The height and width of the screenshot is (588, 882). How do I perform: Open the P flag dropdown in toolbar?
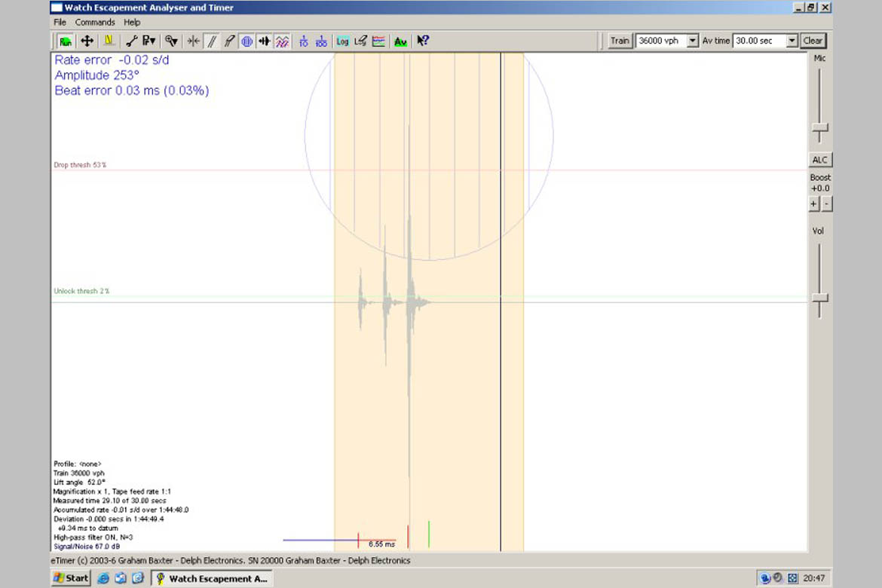149,41
